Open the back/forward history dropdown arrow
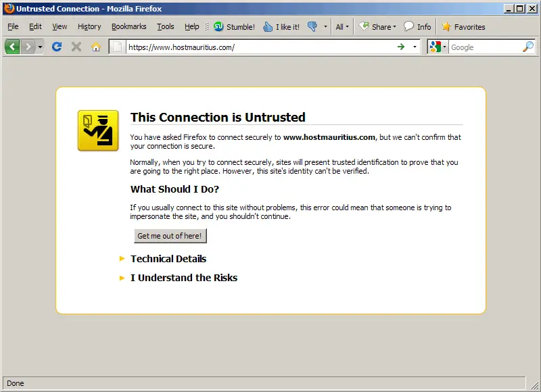This screenshot has height=392, width=541. (40, 47)
